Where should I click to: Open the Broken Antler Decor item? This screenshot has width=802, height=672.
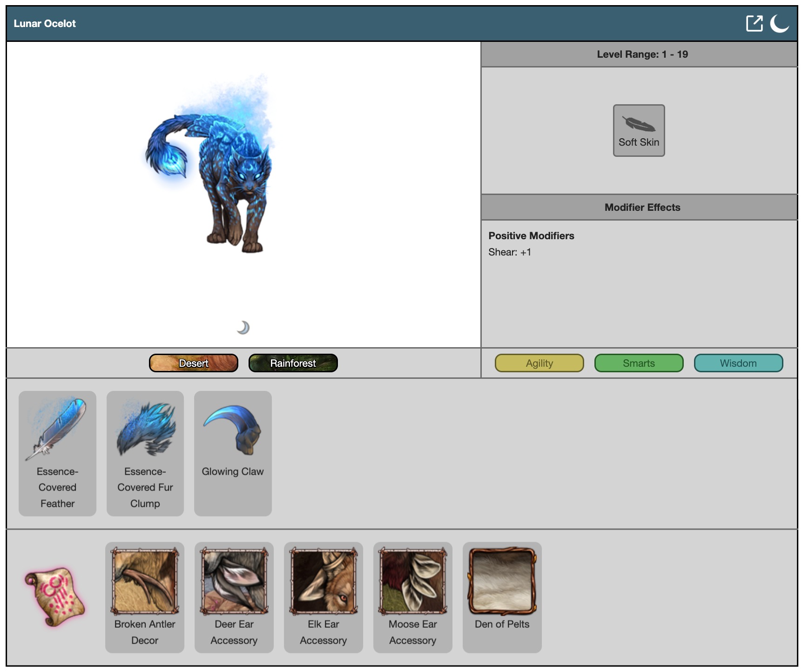click(x=145, y=597)
